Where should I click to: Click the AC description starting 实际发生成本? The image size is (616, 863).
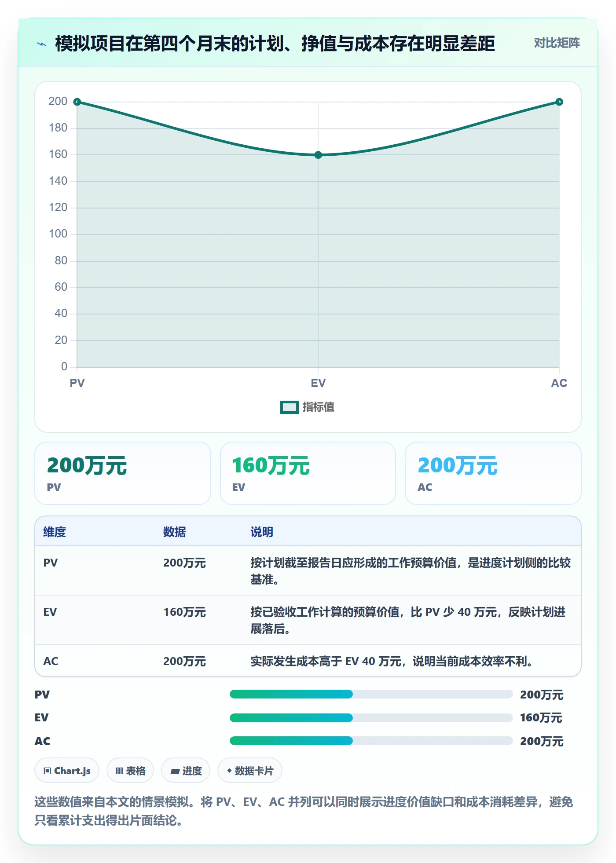[392, 662]
